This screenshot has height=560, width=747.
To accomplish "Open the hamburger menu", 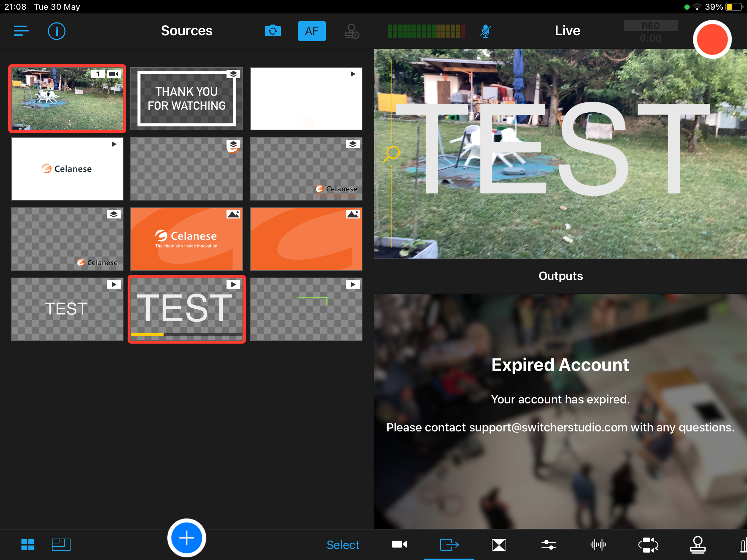I will click(x=21, y=31).
